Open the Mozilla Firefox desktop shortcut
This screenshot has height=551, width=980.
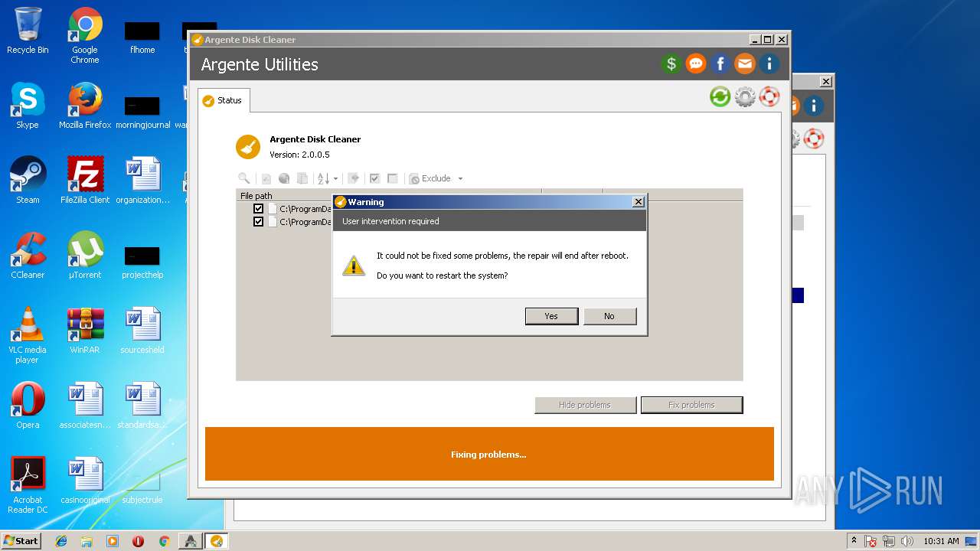pos(85,106)
